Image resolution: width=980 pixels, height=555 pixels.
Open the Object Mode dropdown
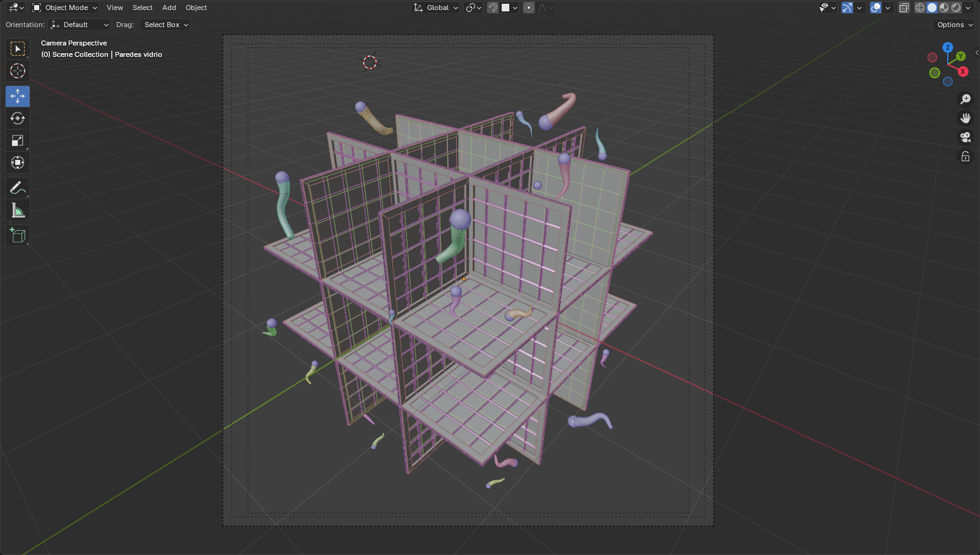point(63,8)
